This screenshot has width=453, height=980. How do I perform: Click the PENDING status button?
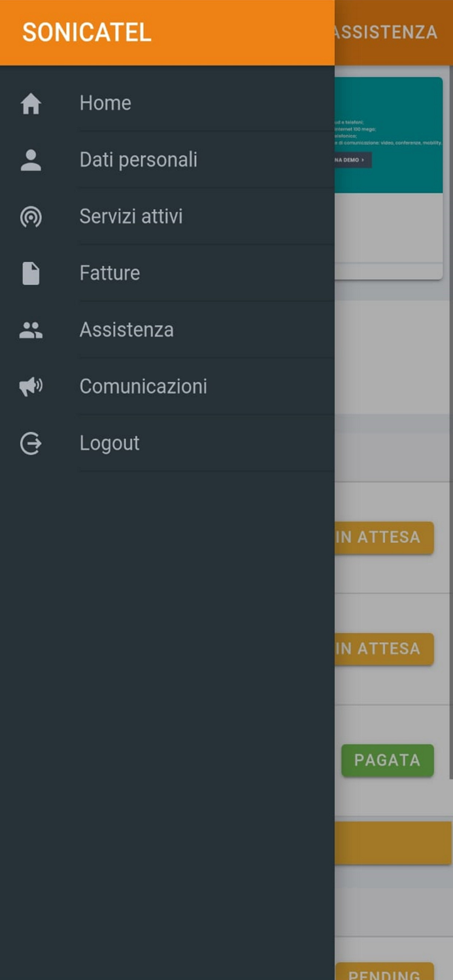pyautogui.click(x=384, y=972)
